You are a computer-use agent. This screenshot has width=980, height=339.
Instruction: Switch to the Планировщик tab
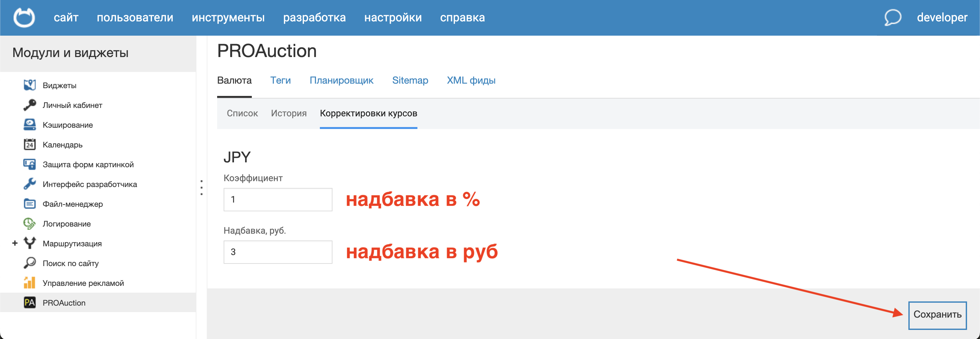coord(341,80)
